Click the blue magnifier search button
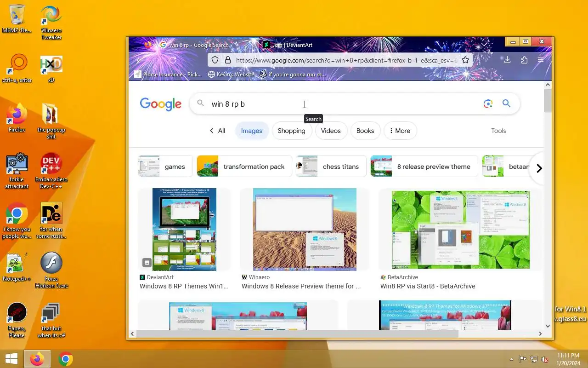 coord(506,103)
